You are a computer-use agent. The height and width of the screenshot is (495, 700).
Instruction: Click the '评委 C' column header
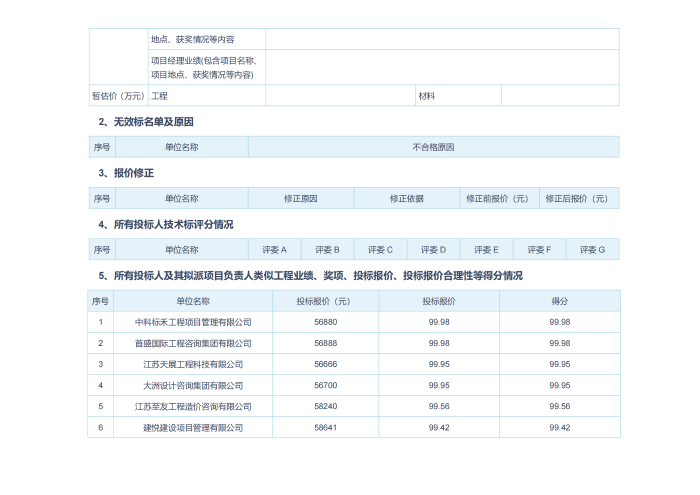pos(380,250)
